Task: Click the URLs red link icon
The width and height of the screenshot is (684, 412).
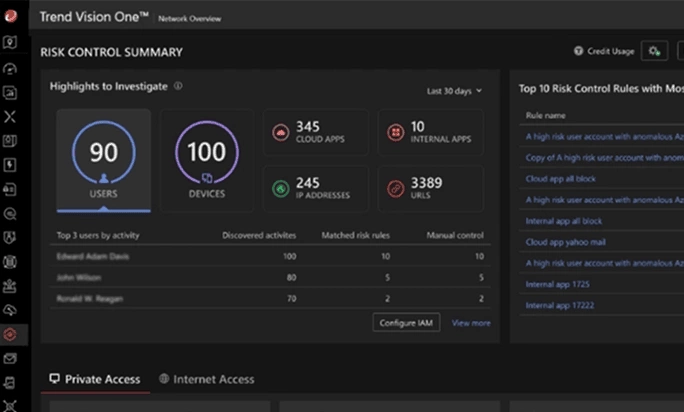Action: click(x=396, y=189)
